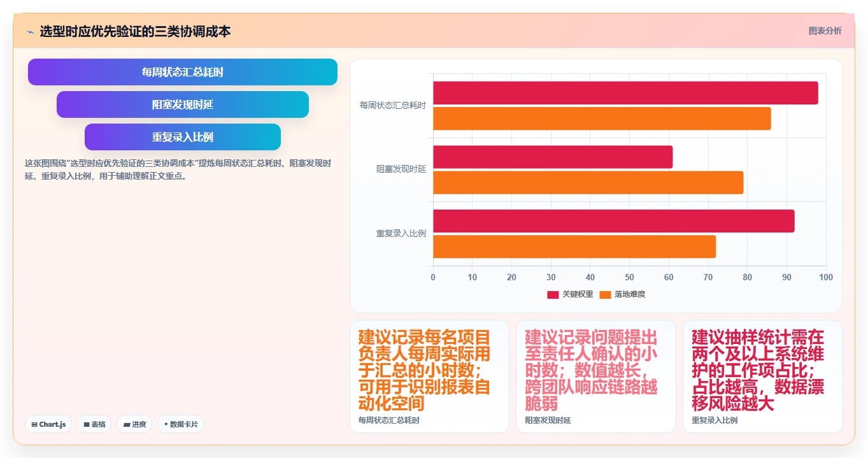Click the 重复录入比例 chart axis label
Screen dimensions: 868x458
click(x=401, y=234)
